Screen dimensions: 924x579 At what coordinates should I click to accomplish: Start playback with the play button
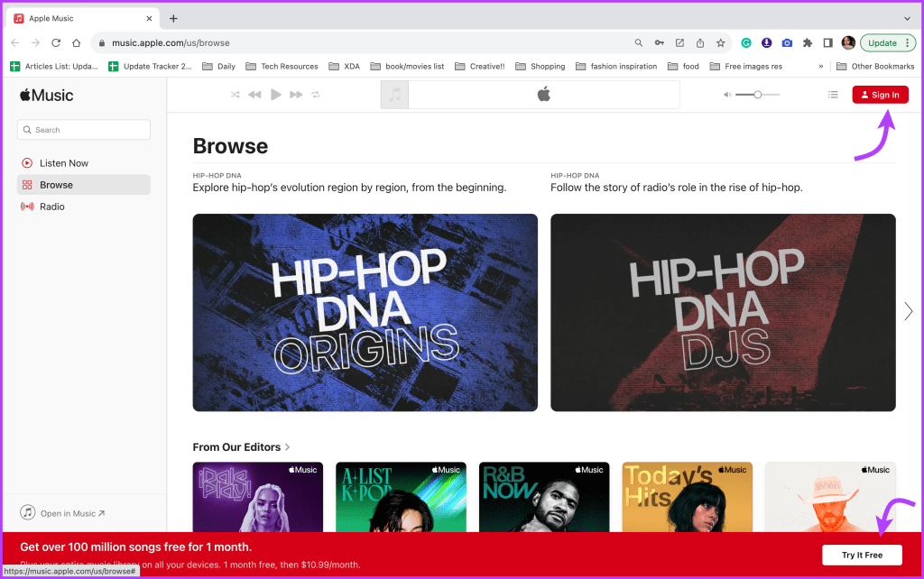(x=275, y=94)
